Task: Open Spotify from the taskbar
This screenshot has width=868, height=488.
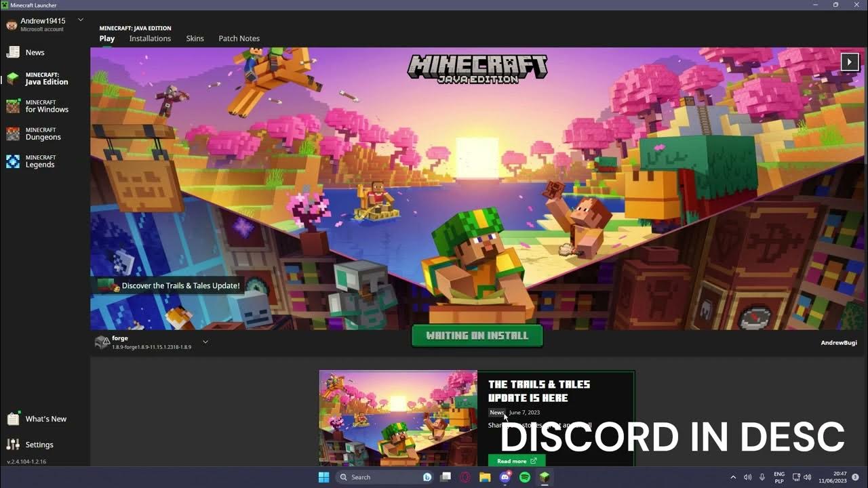Action: [x=525, y=477]
